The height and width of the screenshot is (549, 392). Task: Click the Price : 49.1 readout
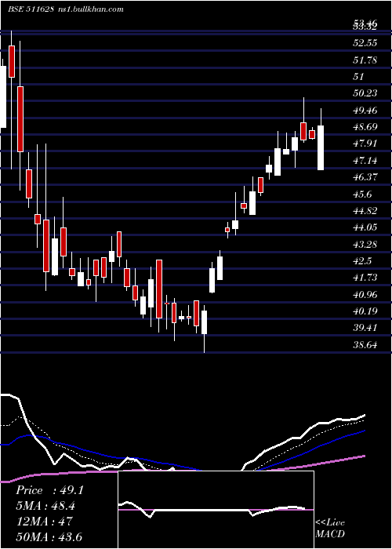coord(49,490)
